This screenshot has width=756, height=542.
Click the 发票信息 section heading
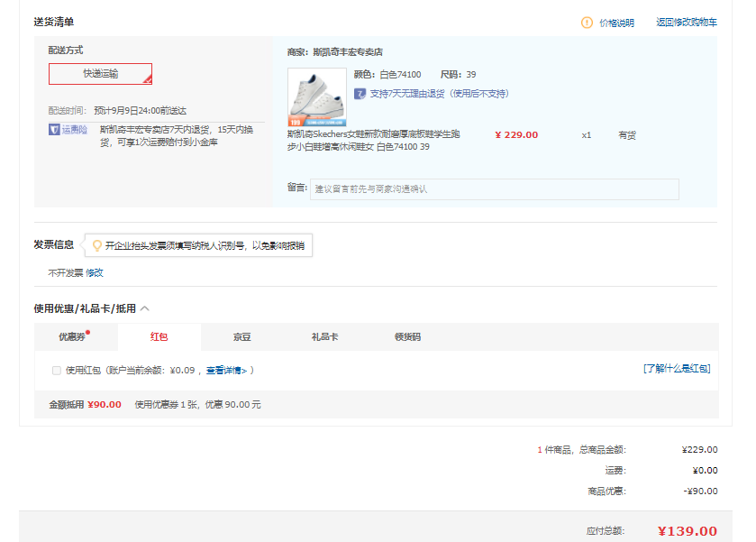pyautogui.click(x=53, y=244)
